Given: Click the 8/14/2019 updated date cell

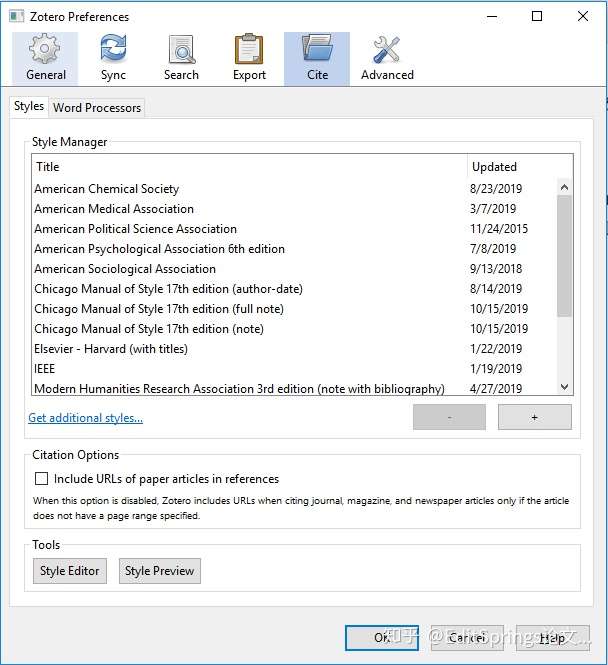Looking at the screenshot, I should click(x=496, y=289).
